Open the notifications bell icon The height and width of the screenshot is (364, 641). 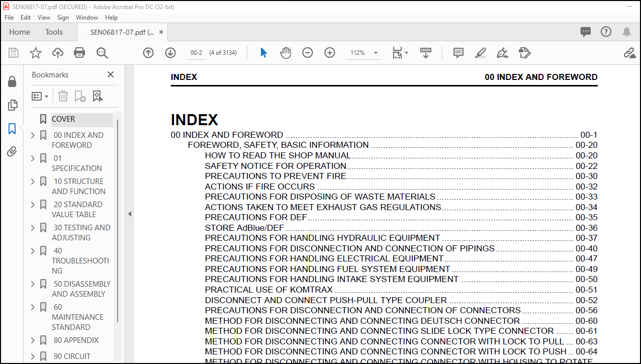click(x=626, y=32)
